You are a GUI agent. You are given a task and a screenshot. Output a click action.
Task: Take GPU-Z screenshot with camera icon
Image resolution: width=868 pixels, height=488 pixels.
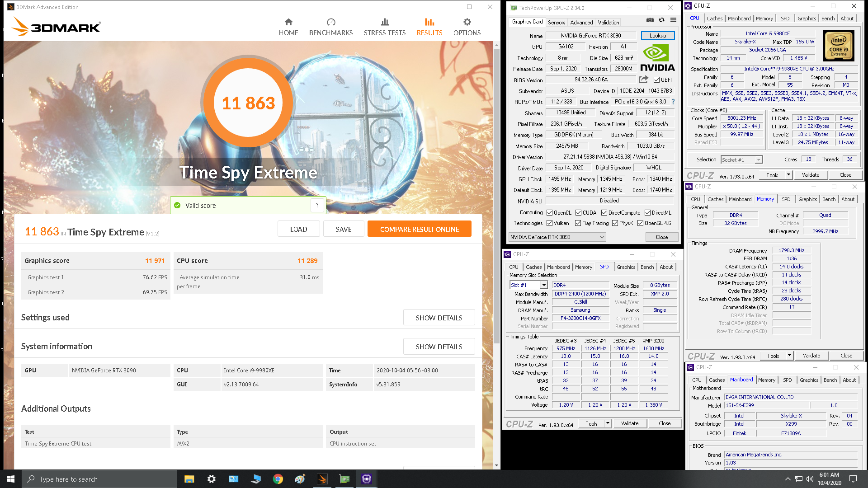[650, 20]
